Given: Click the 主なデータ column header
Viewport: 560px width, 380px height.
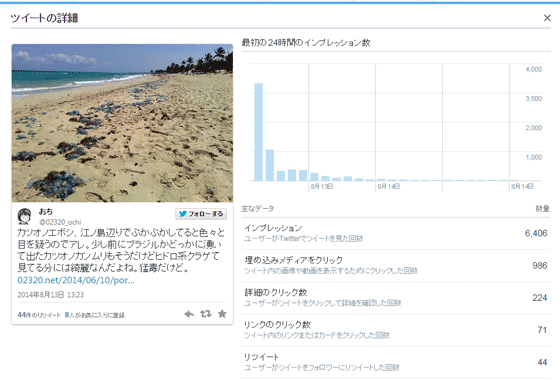Looking at the screenshot, I should (x=258, y=209).
